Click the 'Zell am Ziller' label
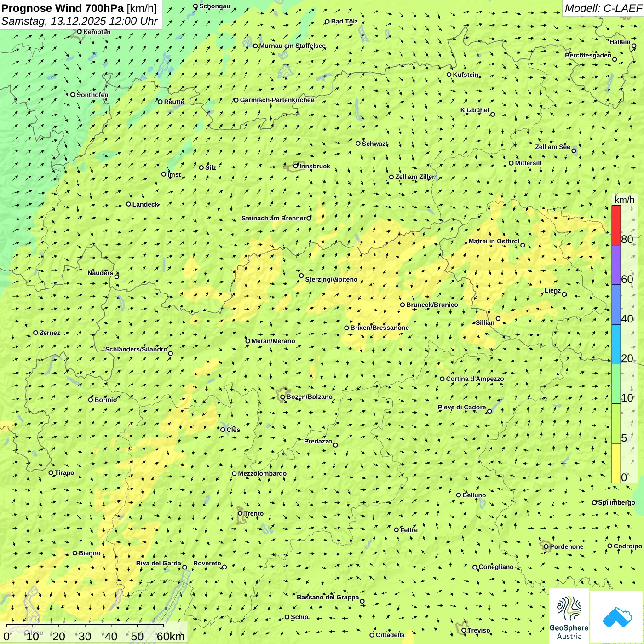 point(415,177)
